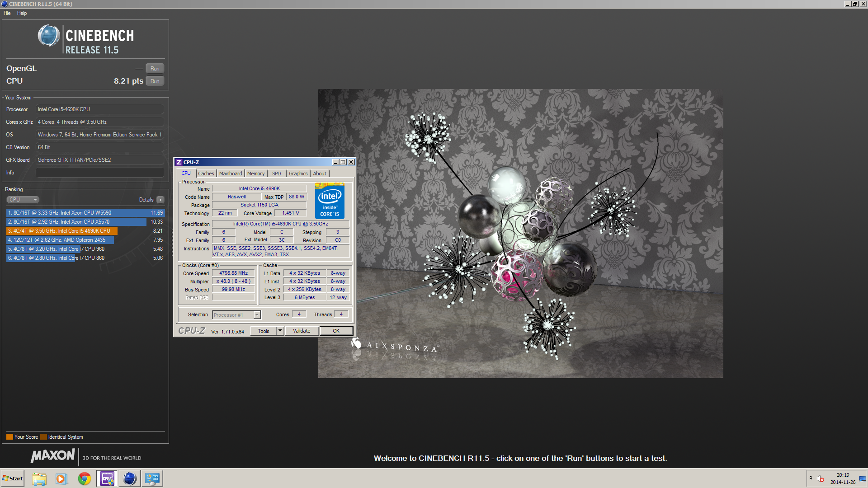Viewport: 868px width, 488px height.
Task: Select the Xeon X5570 ranking row
Action: (85, 222)
